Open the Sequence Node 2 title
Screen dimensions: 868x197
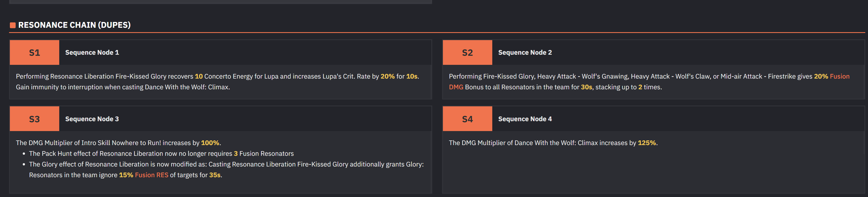[x=525, y=53]
